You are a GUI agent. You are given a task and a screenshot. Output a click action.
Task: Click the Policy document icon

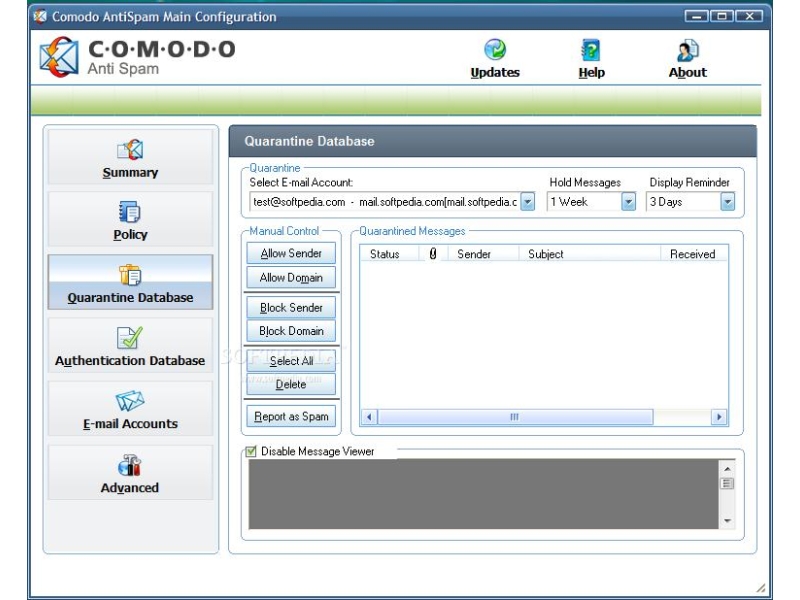click(x=130, y=212)
